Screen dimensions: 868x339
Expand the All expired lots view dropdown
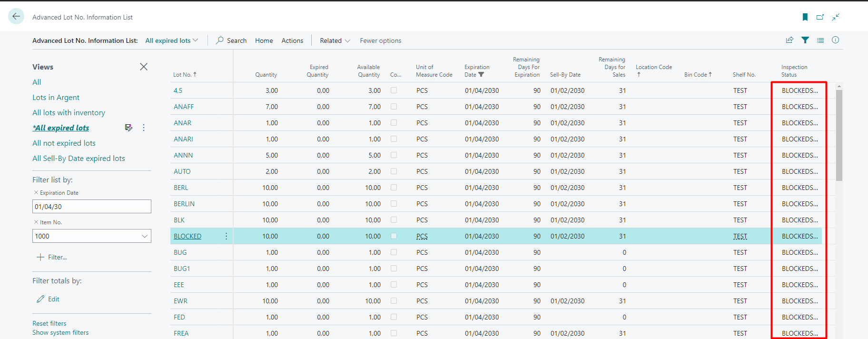tap(172, 40)
